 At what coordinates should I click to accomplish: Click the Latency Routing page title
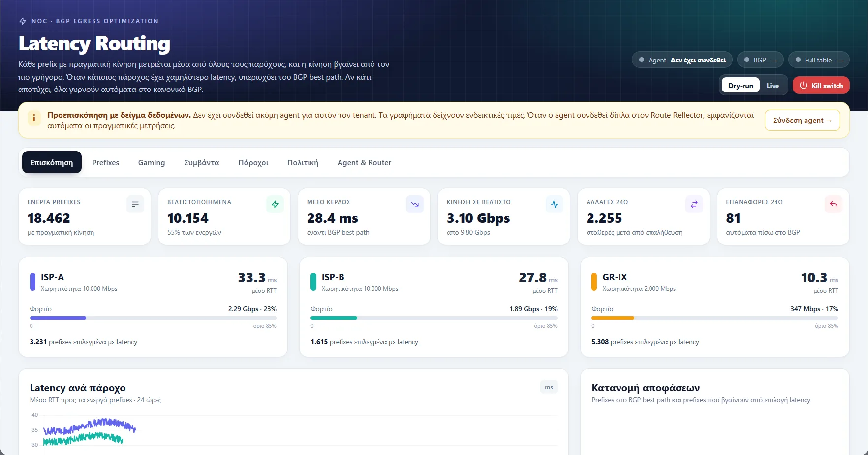coord(94,43)
